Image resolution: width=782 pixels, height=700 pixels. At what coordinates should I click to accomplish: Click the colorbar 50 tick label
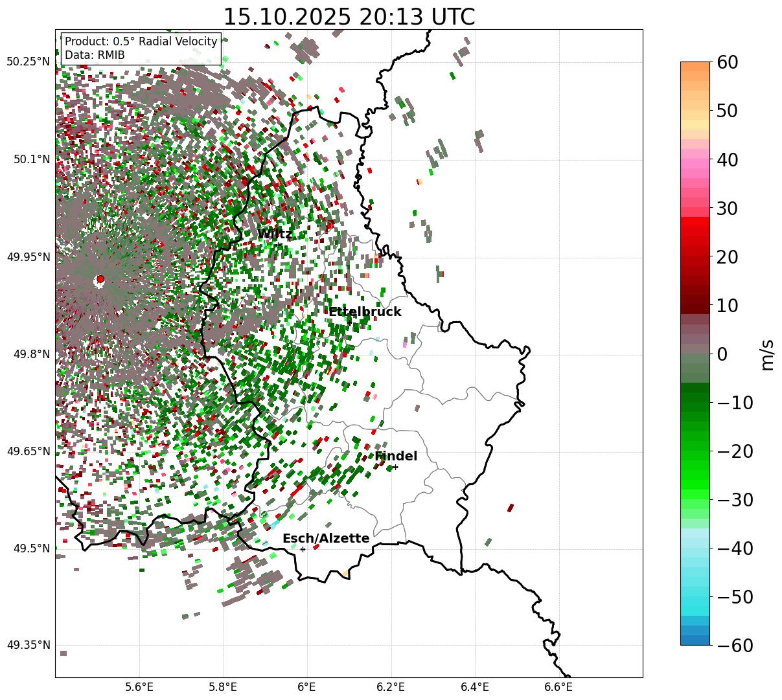pos(726,111)
